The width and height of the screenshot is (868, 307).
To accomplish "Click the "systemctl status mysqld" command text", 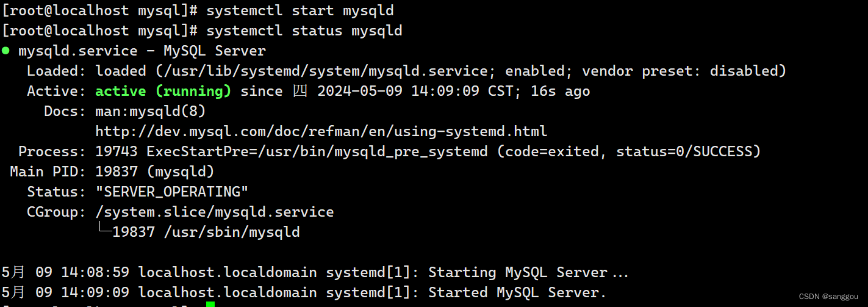I will coord(304,31).
